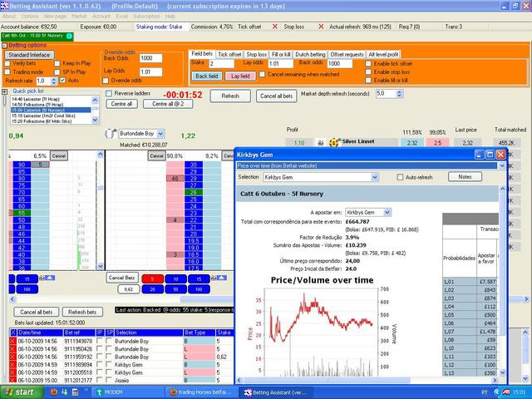The image size is (532, 399).
Task: Toggle Keep In Play checkbox
Action: [57, 63]
